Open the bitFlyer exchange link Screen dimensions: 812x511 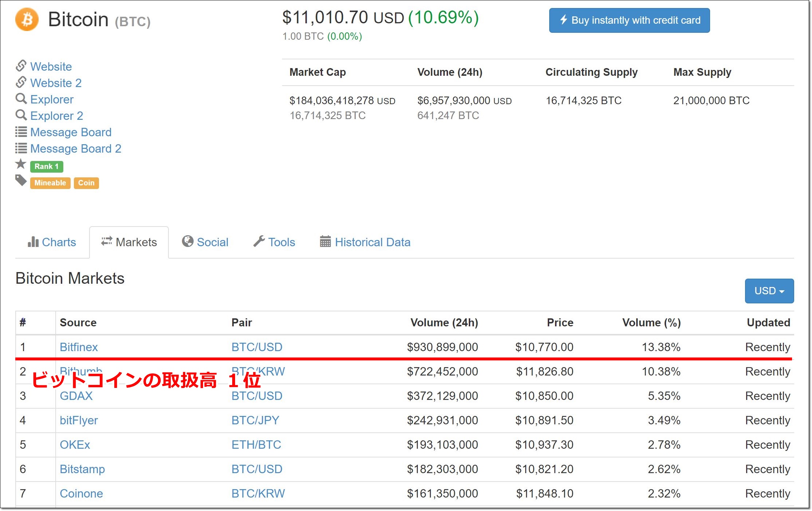pos(79,420)
